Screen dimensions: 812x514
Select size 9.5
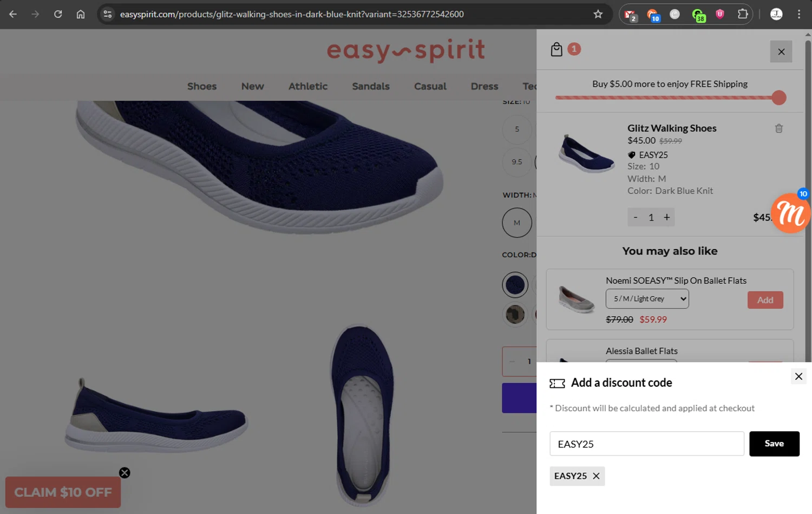[517, 161]
